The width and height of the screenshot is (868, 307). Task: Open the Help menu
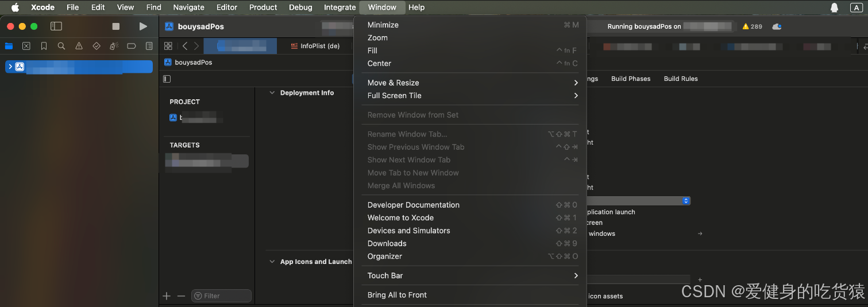[x=416, y=7]
